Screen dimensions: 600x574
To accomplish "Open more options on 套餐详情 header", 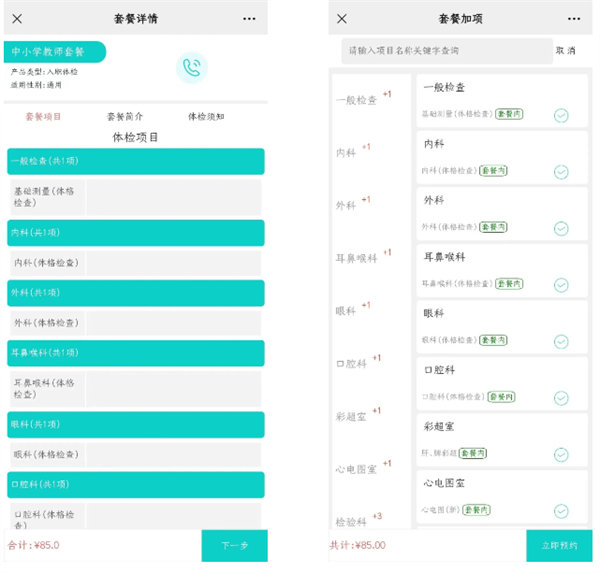I will coord(249,18).
